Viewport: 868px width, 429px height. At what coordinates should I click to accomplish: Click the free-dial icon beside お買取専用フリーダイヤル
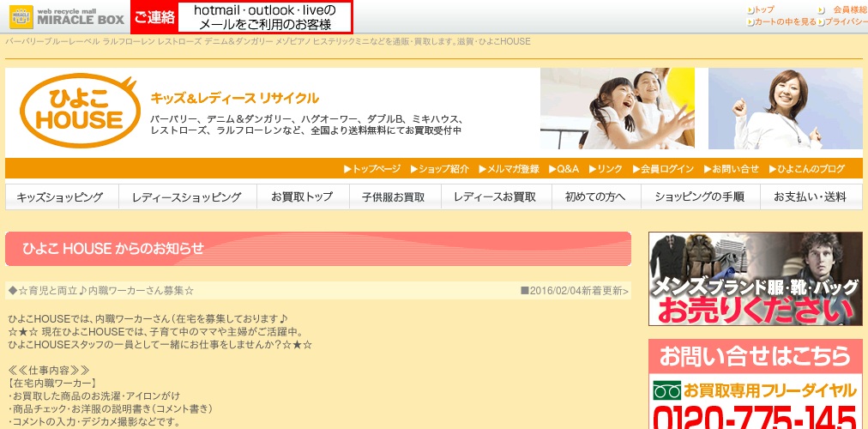pos(666,390)
